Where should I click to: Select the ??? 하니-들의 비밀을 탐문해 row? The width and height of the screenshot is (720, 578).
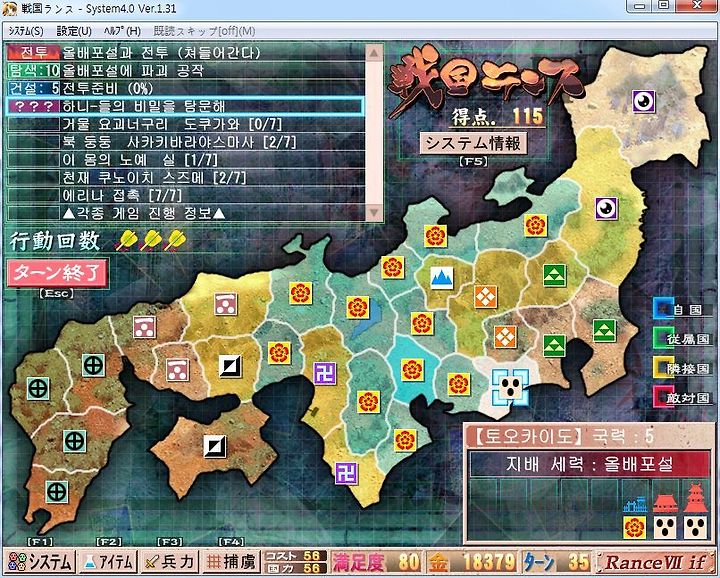coord(186,106)
